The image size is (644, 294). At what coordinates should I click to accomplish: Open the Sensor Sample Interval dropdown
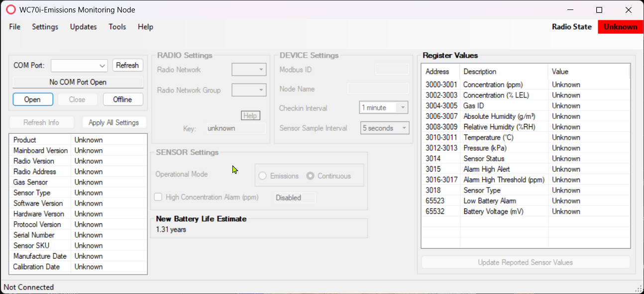(385, 128)
